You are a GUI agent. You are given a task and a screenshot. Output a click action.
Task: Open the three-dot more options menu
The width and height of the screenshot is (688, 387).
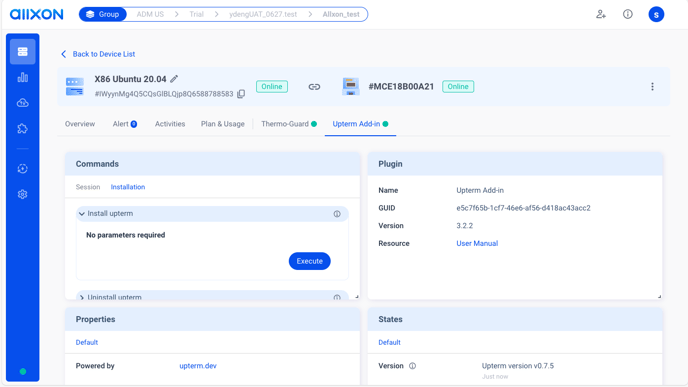tap(652, 86)
